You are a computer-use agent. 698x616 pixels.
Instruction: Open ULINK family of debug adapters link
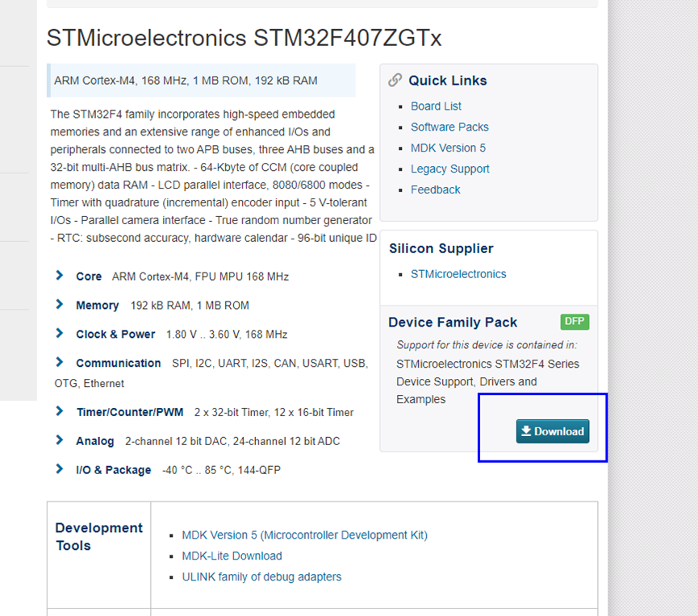[261, 576]
